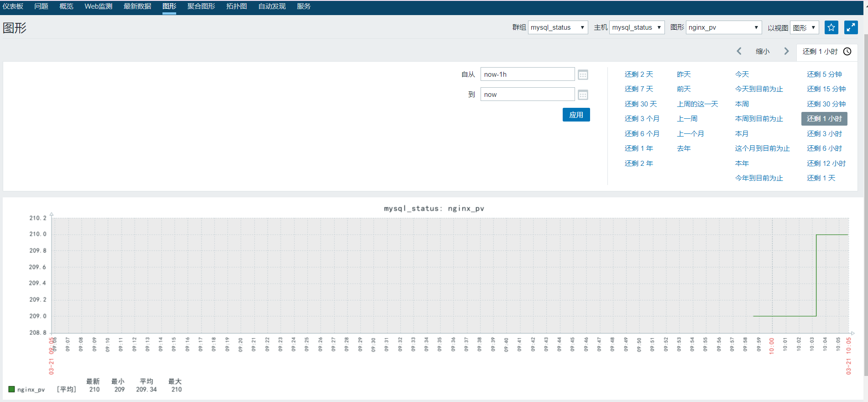Image resolution: width=868 pixels, height=402 pixels.
Task: Open the 以视图 view type dropdown
Action: (x=804, y=27)
